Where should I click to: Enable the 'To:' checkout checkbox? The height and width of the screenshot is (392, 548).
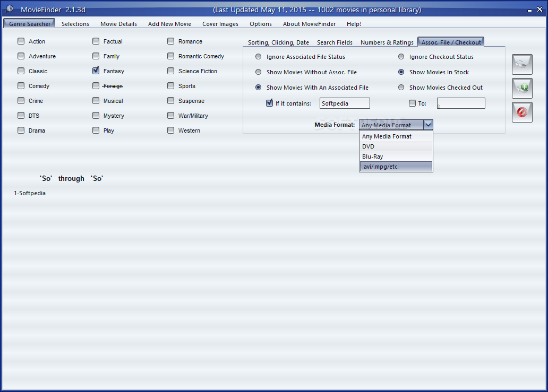click(x=413, y=103)
